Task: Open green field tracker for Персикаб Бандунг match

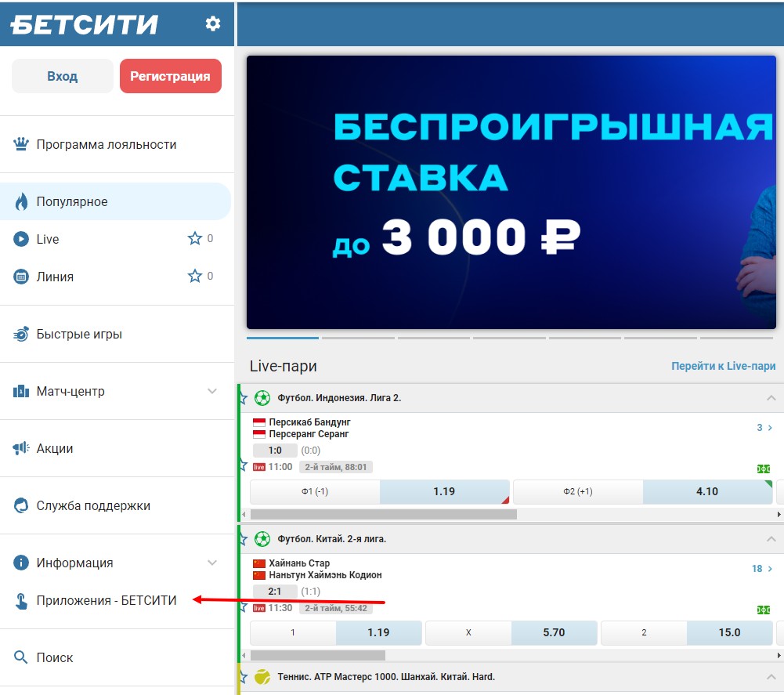Action: (764, 469)
